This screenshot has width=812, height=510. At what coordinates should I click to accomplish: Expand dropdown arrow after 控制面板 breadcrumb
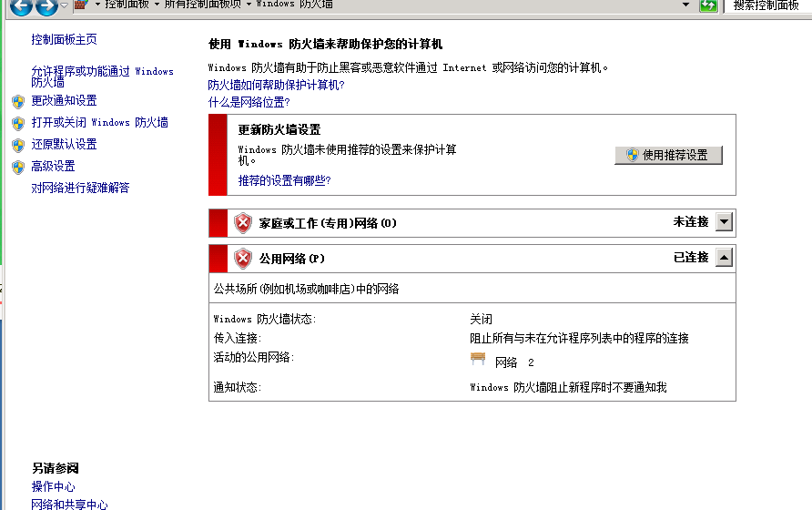coord(157,5)
